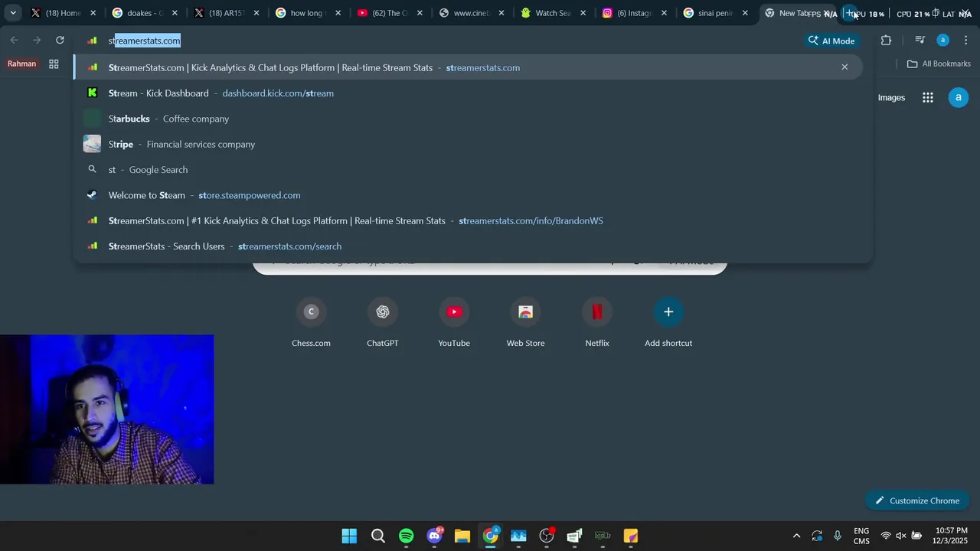Open File Explorer from the taskbar
This screenshot has height=551, width=980.
(462, 536)
